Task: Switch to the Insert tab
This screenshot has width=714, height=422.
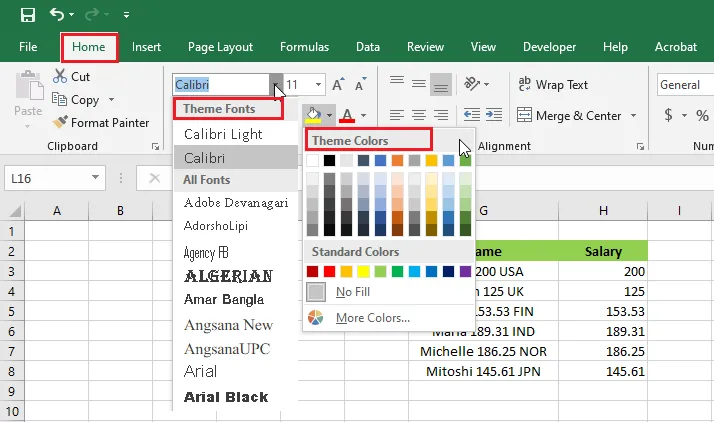Action: (146, 47)
